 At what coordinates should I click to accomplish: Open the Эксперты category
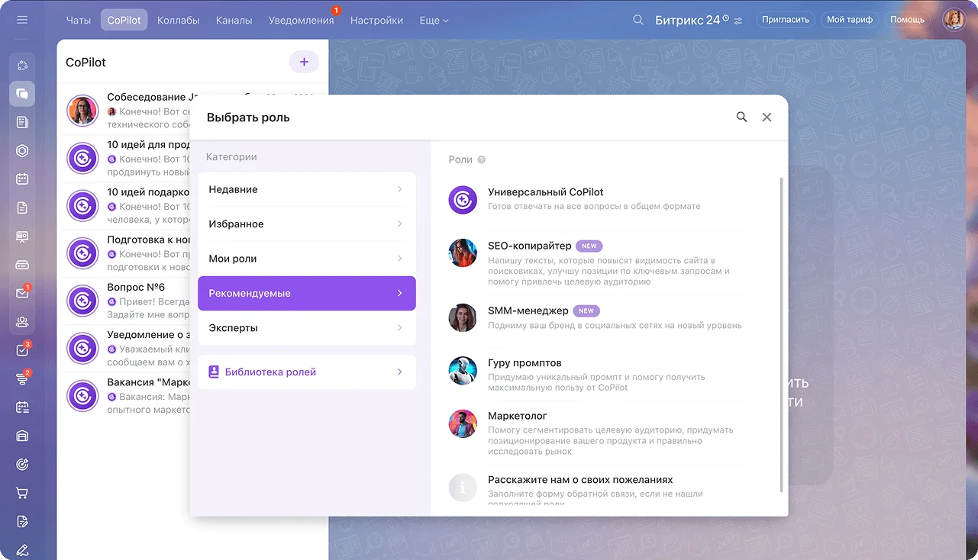point(306,328)
